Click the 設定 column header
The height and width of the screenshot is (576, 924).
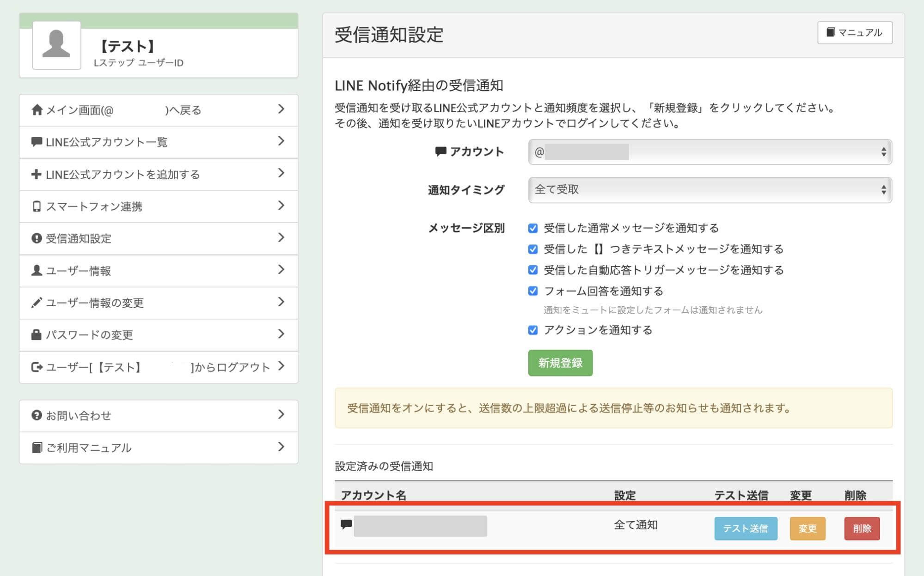pyautogui.click(x=625, y=495)
